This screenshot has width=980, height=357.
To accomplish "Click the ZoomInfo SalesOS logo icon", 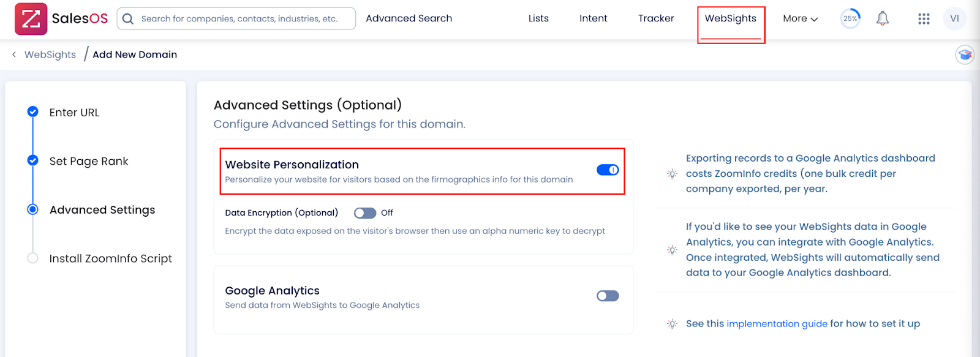I will (31, 18).
